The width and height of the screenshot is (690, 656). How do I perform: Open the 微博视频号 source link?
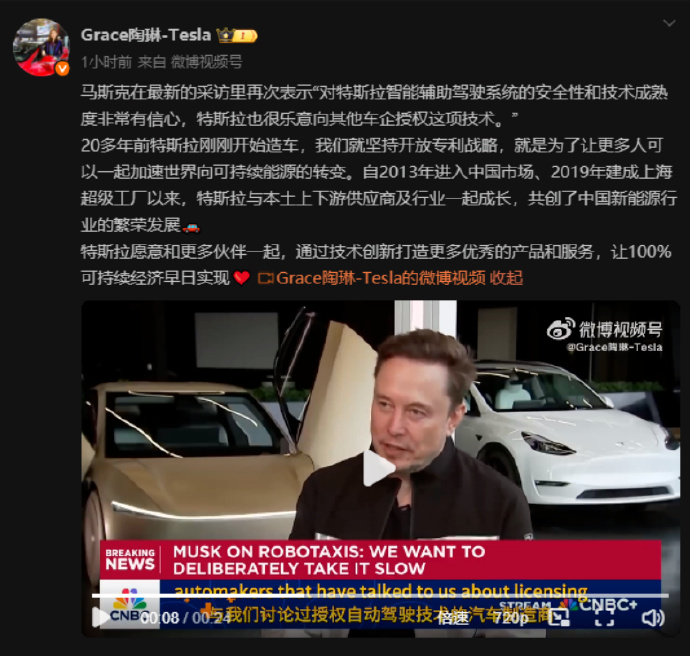point(206,62)
